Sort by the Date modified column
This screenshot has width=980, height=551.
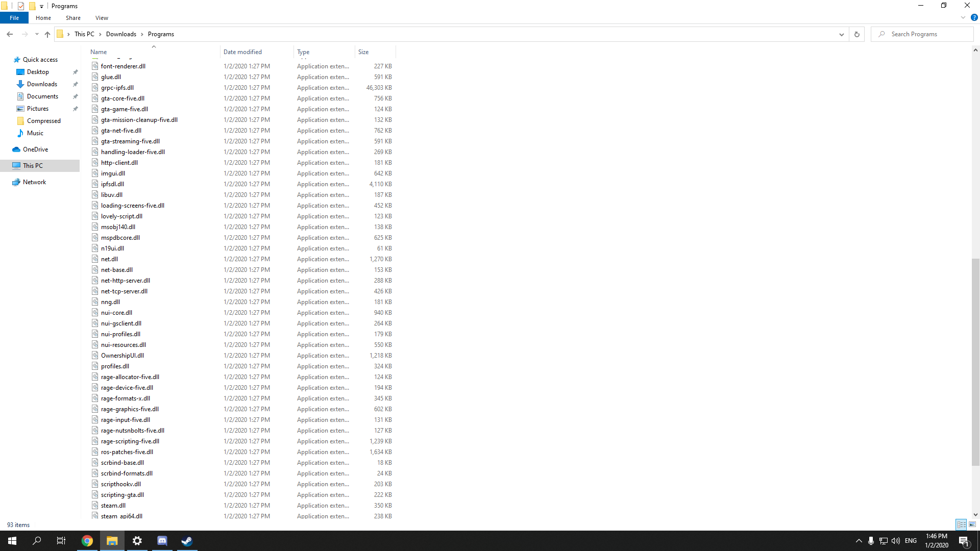(242, 52)
